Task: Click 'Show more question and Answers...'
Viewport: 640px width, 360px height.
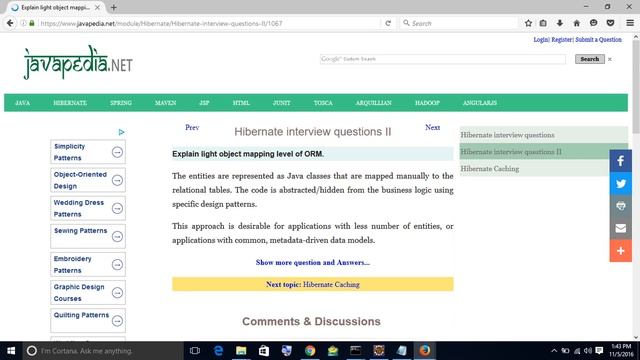Action: point(313,262)
